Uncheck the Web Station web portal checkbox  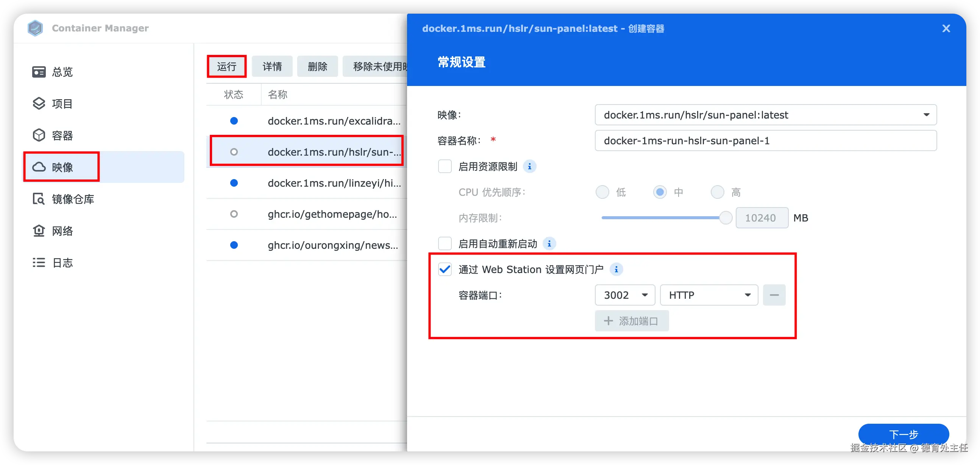[445, 269]
